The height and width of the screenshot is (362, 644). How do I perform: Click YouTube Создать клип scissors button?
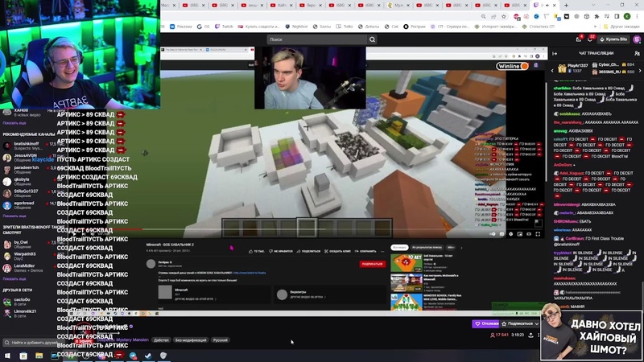tap(337, 251)
